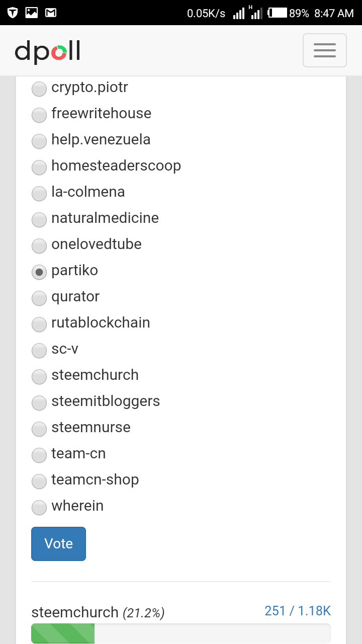
Task: Select the freewritehouse option
Action: pyautogui.click(x=39, y=116)
